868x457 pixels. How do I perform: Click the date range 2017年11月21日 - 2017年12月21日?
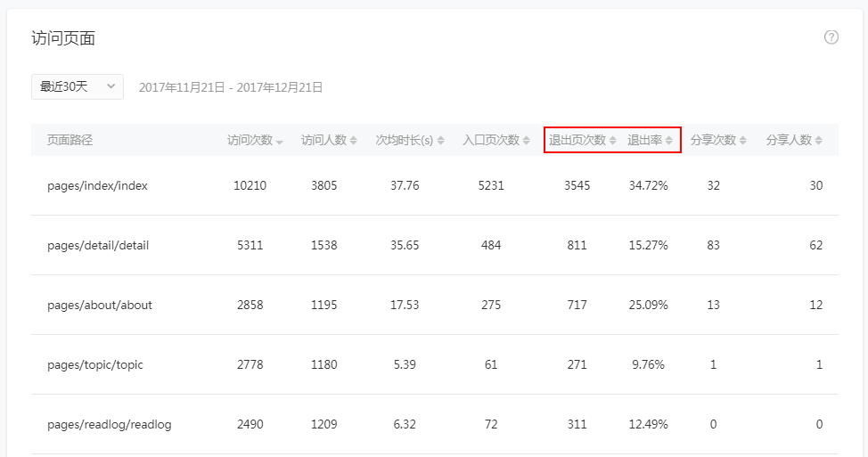[x=231, y=87]
